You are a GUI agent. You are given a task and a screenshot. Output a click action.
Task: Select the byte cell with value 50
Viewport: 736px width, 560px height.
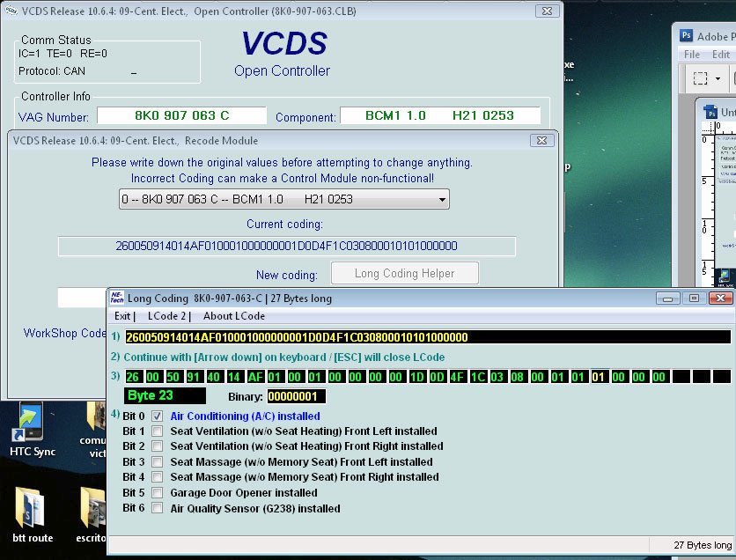[x=173, y=377]
